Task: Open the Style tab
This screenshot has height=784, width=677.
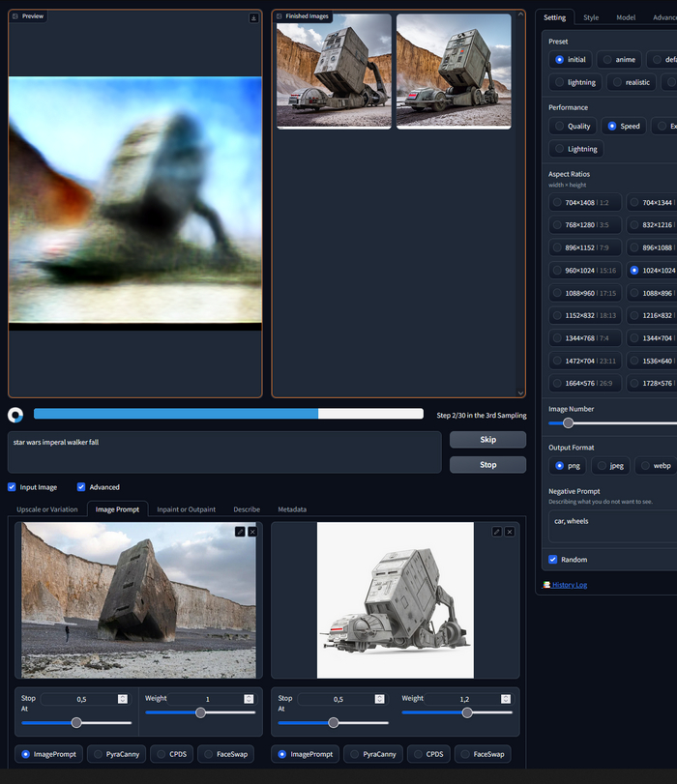Action: pos(590,17)
